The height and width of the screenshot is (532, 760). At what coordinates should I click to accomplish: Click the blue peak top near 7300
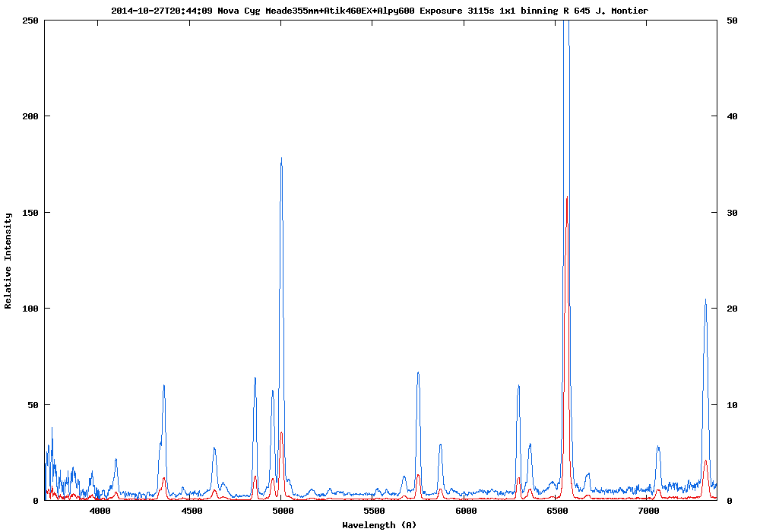pos(705,300)
